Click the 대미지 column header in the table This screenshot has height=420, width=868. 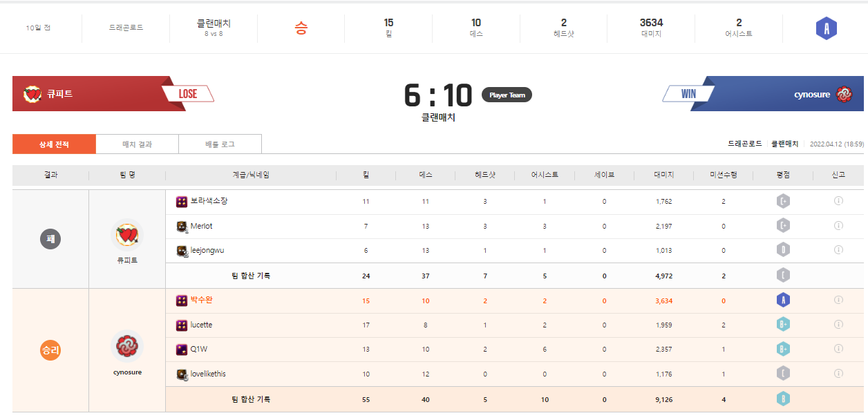coord(663,175)
